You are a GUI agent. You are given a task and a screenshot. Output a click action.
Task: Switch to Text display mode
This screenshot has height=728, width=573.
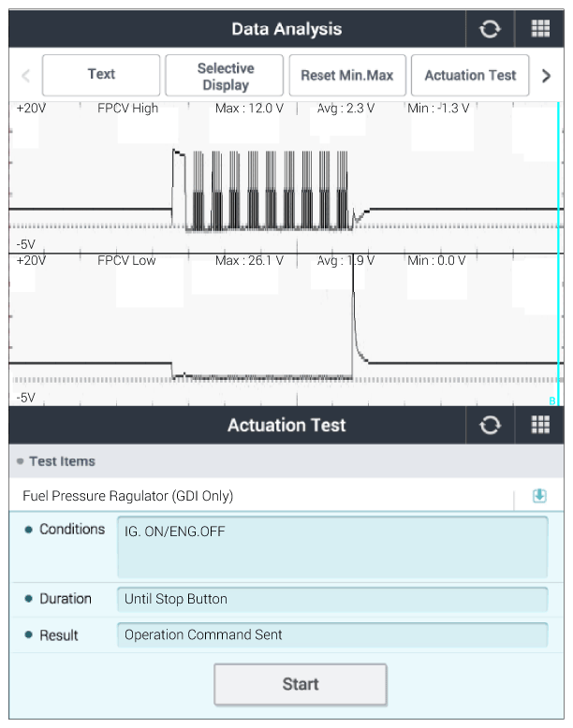101,75
